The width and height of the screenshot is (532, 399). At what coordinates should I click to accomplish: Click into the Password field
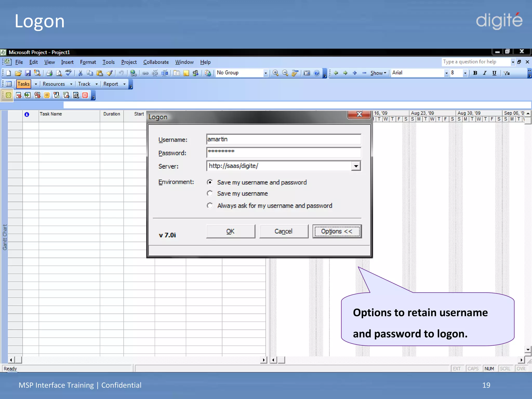[x=284, y=152]
